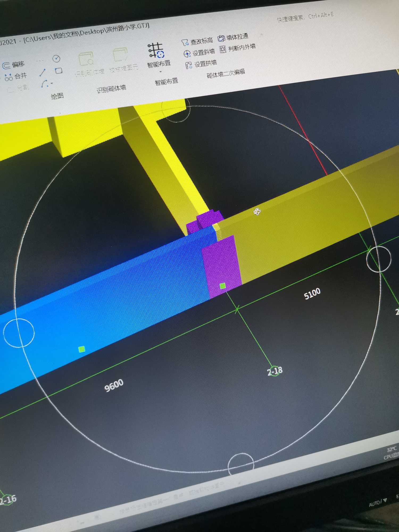
Task: Click 墙体拉通 button
Action: [x=233, y=37]
